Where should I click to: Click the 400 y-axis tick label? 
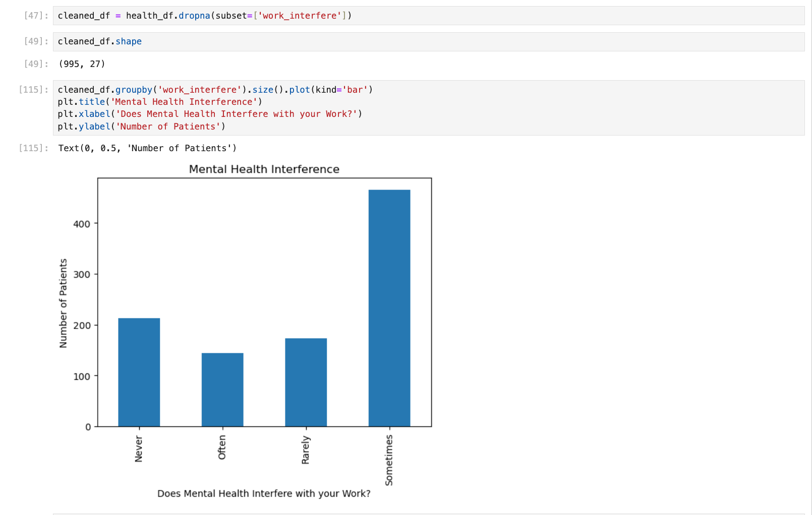click(x=82, y=224)
